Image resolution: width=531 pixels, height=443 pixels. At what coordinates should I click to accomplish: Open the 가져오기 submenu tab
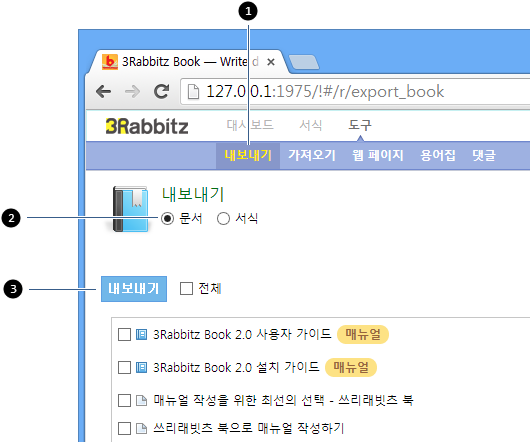312,155
